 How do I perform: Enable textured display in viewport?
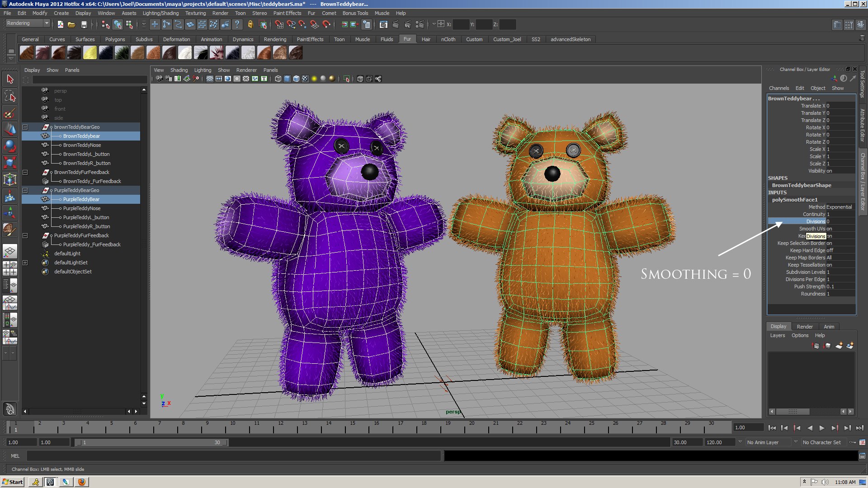click(305, 79)
